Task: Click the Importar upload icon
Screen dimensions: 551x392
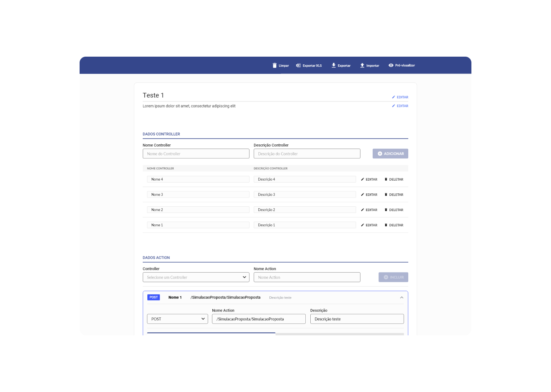Action: pyautogui.click(x=362, y=65)
